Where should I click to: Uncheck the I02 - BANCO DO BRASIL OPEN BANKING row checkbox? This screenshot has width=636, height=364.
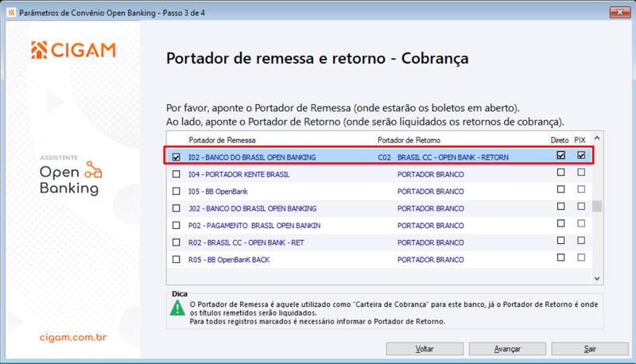point(176,157)
